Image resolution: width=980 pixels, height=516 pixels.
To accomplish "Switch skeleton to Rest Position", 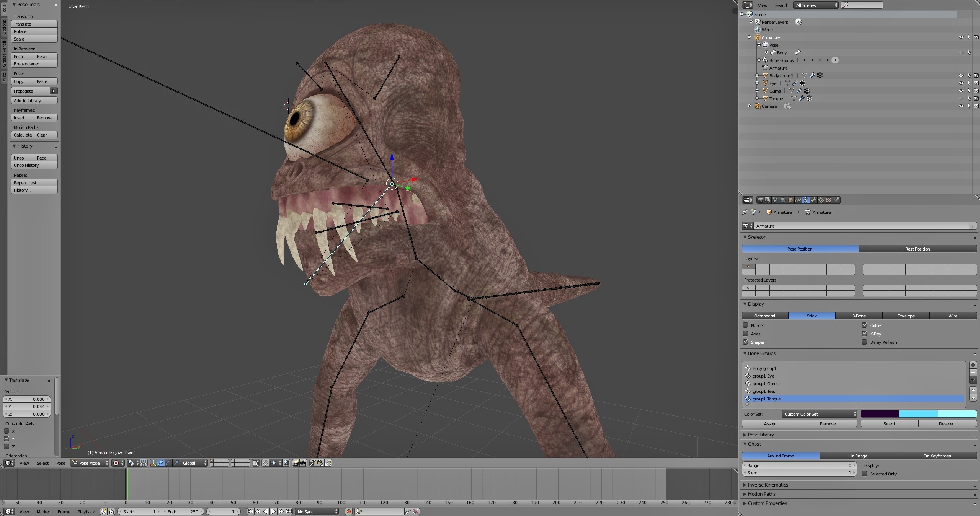I will tap(917, 249).
